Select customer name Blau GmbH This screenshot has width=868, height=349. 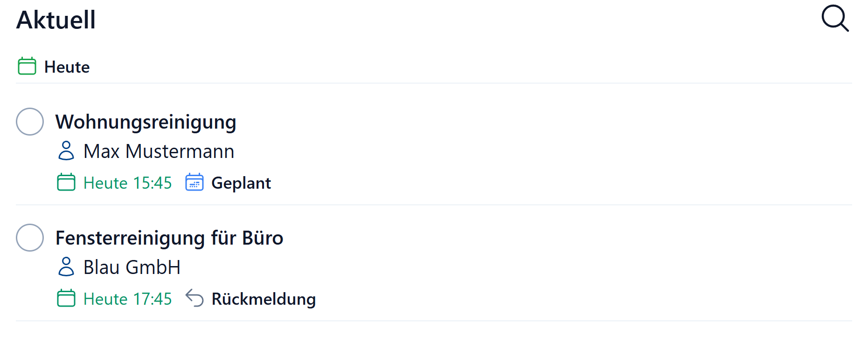[x=132, y=267]
